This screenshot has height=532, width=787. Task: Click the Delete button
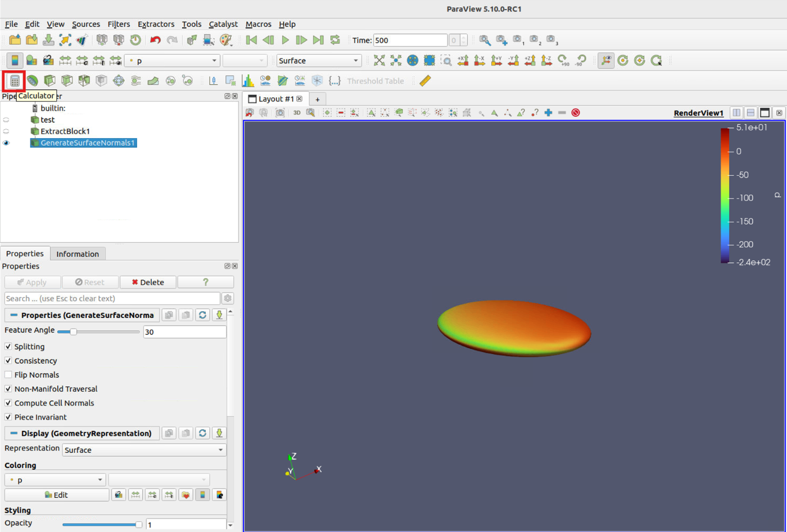[x=148, y=282]
